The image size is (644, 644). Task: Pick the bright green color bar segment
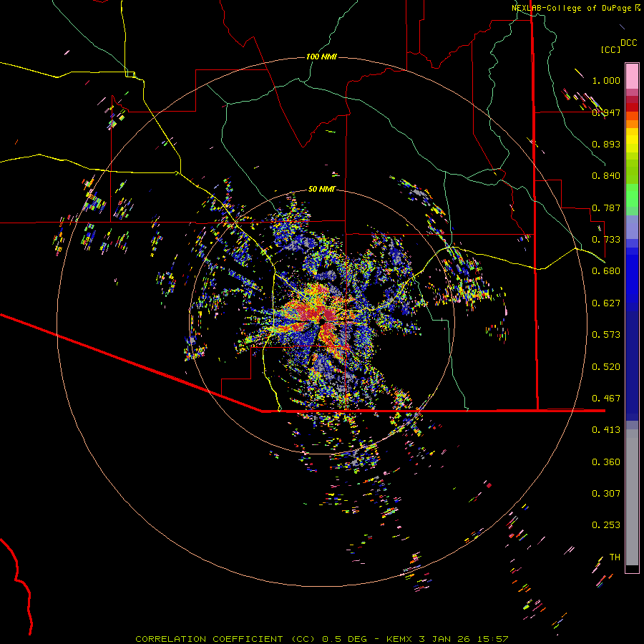pos(632,195)
